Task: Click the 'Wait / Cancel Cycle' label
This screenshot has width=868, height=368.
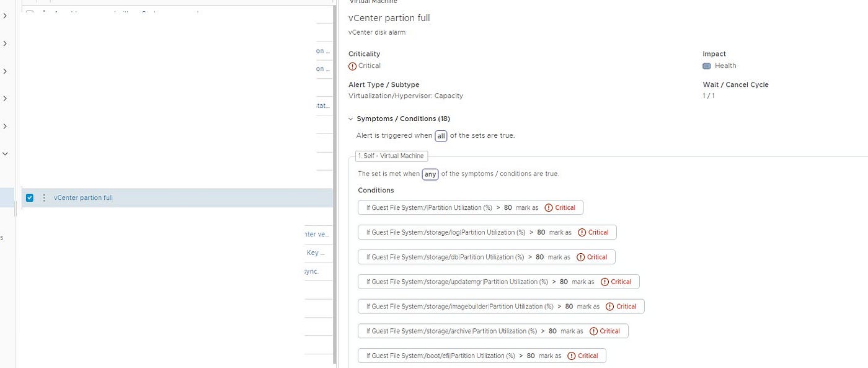Action: point(735,85)
